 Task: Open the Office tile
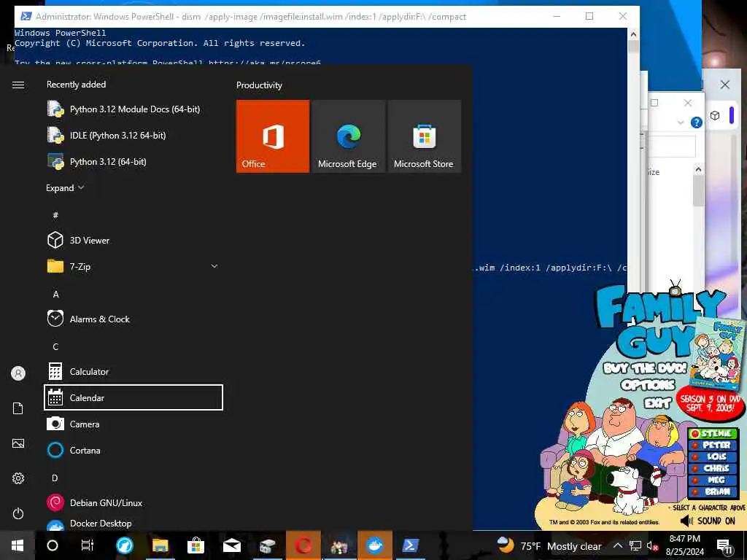point(273,136)
